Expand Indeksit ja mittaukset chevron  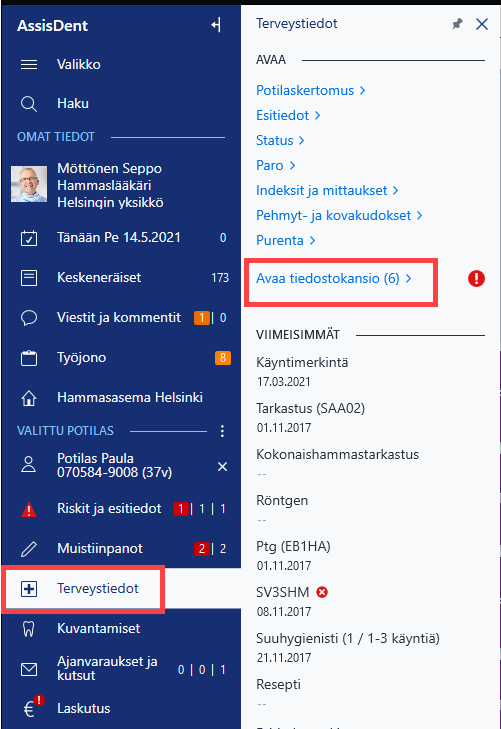pyautogui.click(x=395, y=190)
